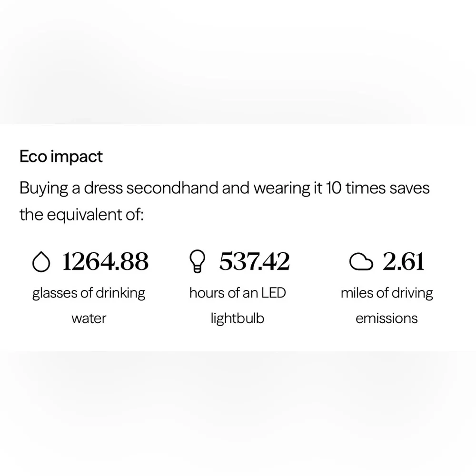Click the 'lightbulb' caption text
The height and width of the screenshot is (476, 476).
pos(238,319)
